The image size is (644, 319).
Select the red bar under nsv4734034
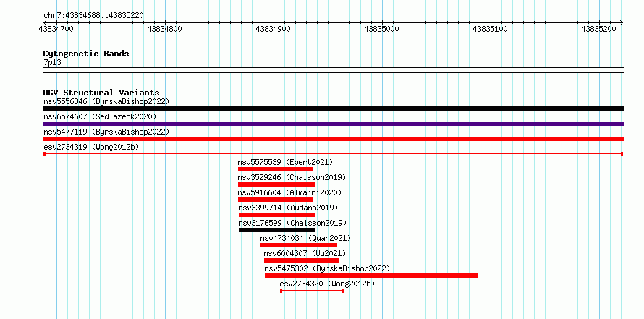(x=299, y=245)
